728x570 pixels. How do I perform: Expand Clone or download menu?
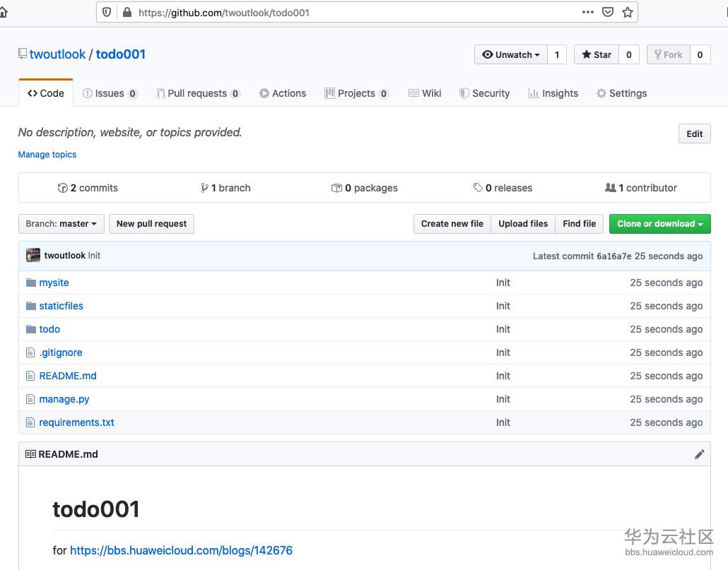[659, 223]
